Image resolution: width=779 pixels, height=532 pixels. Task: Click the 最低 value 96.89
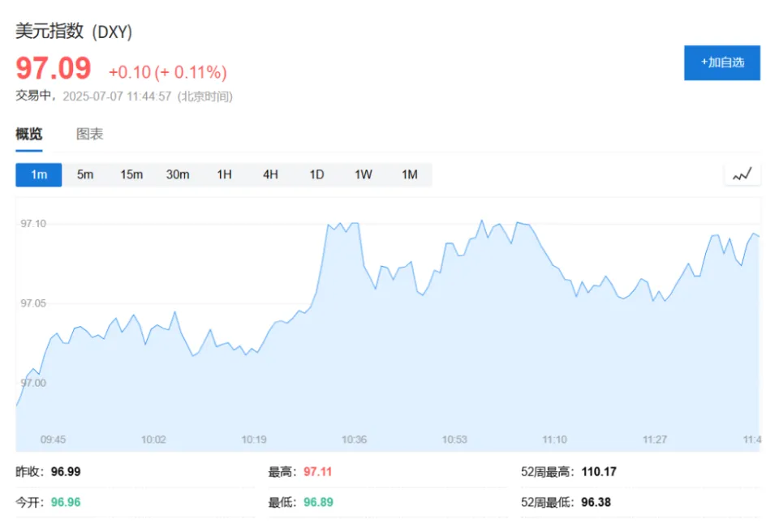coord(318,503)
